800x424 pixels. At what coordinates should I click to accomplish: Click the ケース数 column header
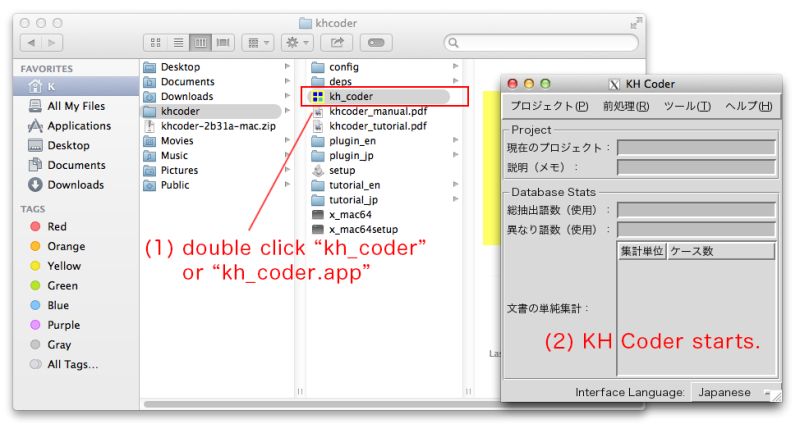[x=720, y=251]
